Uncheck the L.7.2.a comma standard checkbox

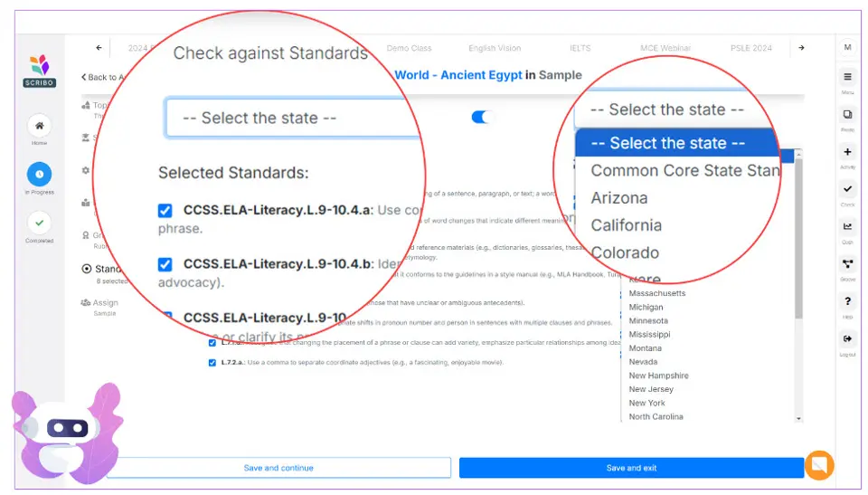pyautogui.click(x=212, y=363)
